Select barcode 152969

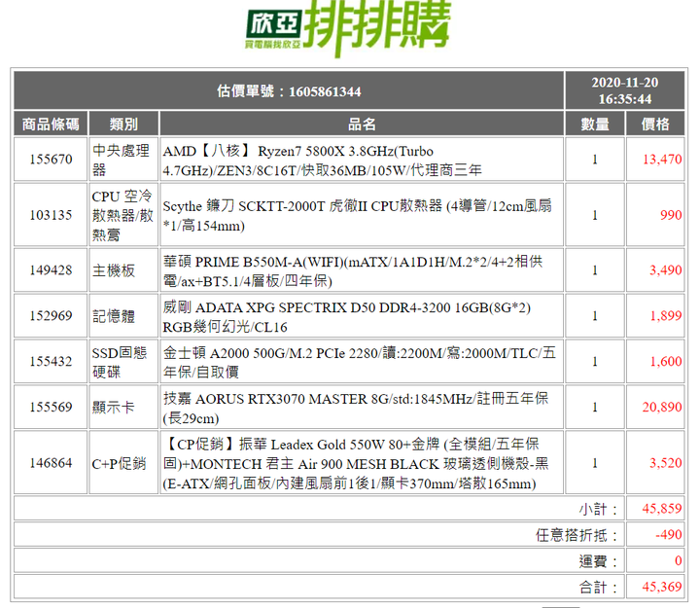pos(51,316)
